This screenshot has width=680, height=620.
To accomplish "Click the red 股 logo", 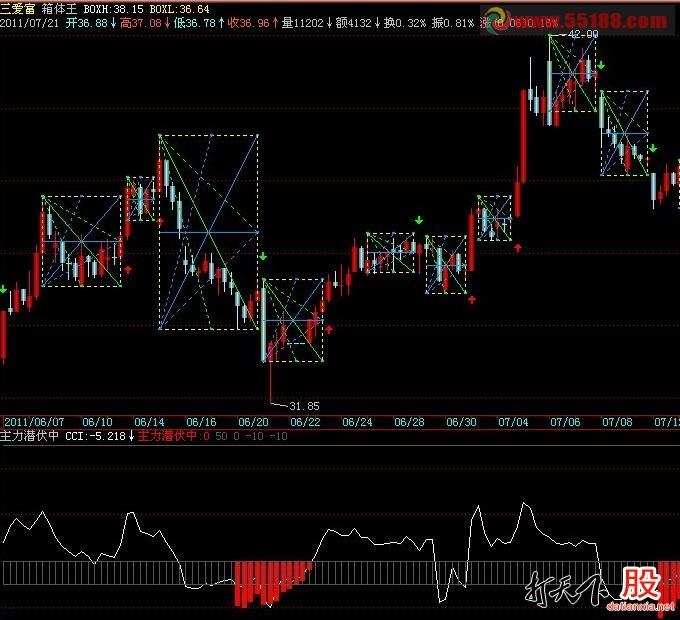I will [x=640, y=584].
